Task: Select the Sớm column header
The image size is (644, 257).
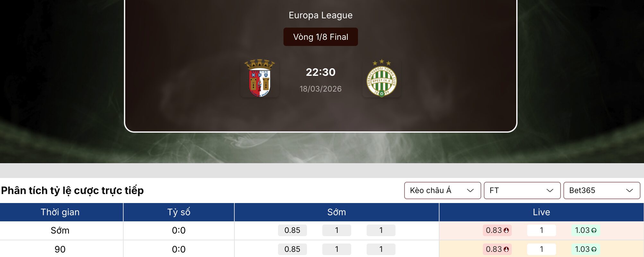Action: coord(336,212)
